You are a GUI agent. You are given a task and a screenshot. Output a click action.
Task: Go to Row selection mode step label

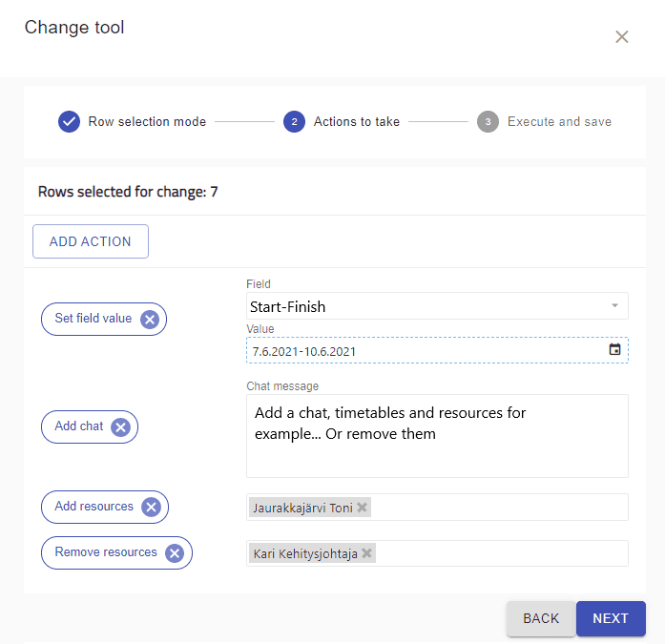[147, 122]
